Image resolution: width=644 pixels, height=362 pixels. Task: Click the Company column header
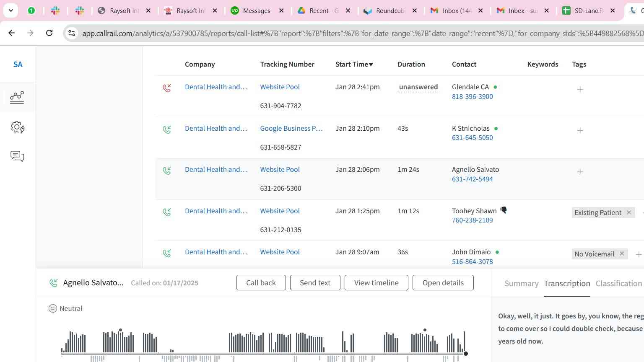[x=200, y=64]
